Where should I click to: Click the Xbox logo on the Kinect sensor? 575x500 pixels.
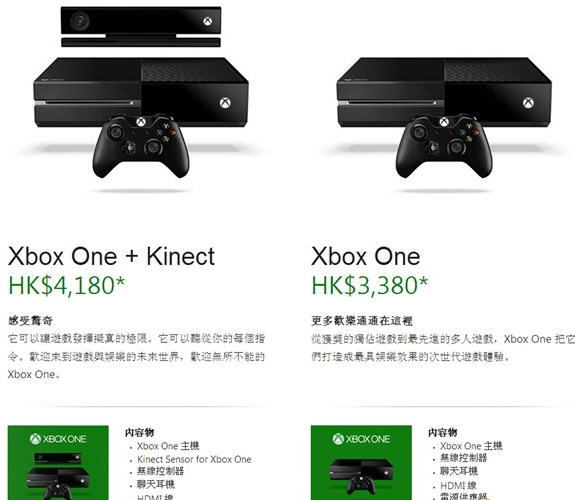tap(208, 21)
